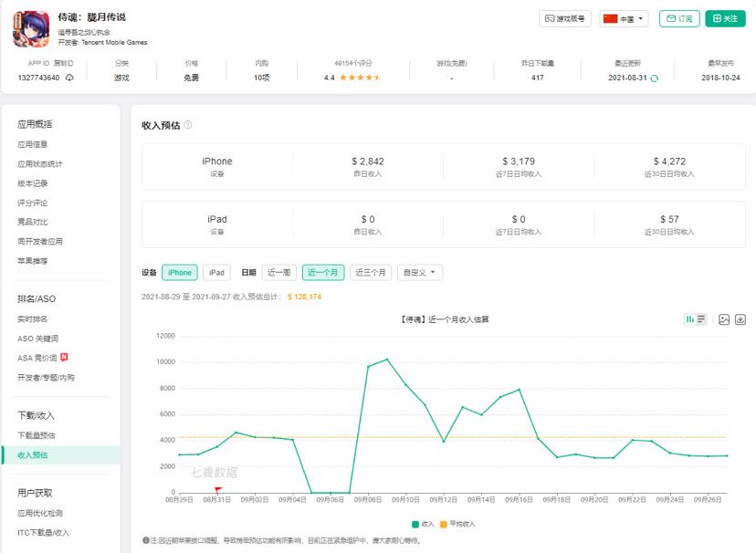Open ASO 关键词 in the sidebar
This screenshot has width=756, height=553.
point(37,339)
